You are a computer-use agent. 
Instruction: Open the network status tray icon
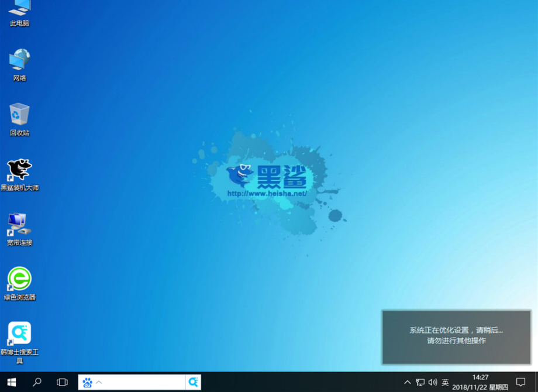(419, 382)
